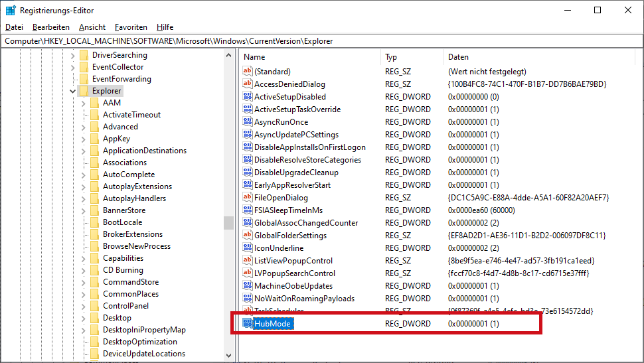Image resolution: width=644 pixels, height=363 pixels.
Task: Click the DWORD icon beside NoWaitOnRoamingPayloads
Action: click(x=247, y=298)
